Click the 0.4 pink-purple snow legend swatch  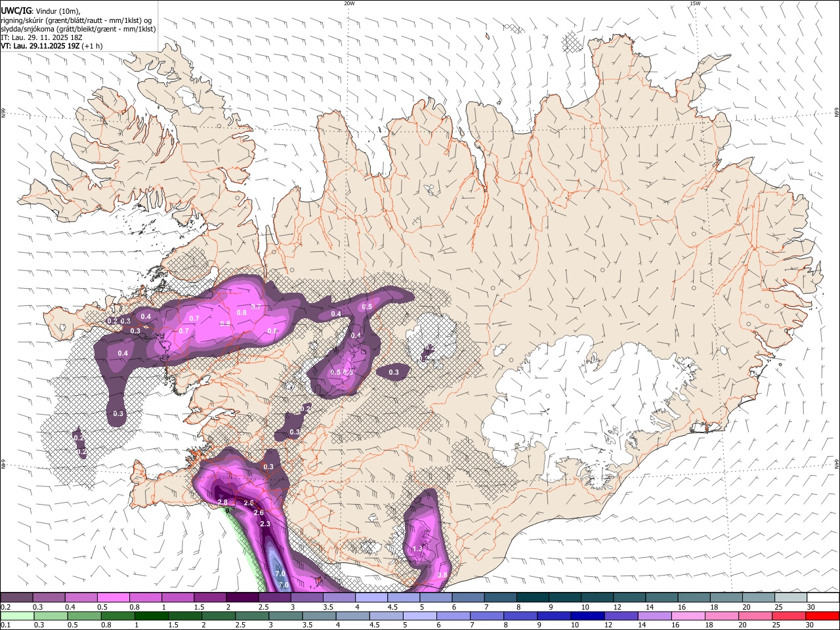coord(81,598)
